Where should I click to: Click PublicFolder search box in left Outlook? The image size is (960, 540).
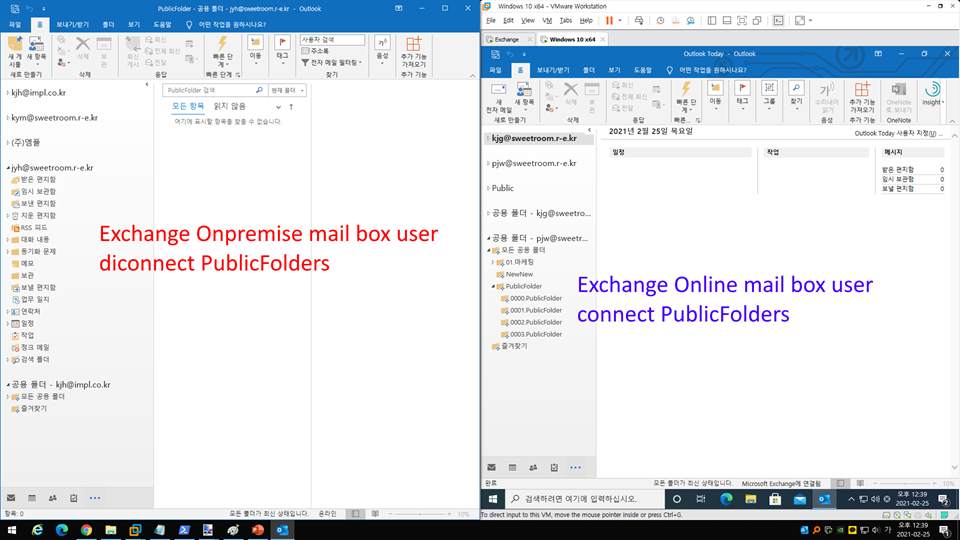214,90
